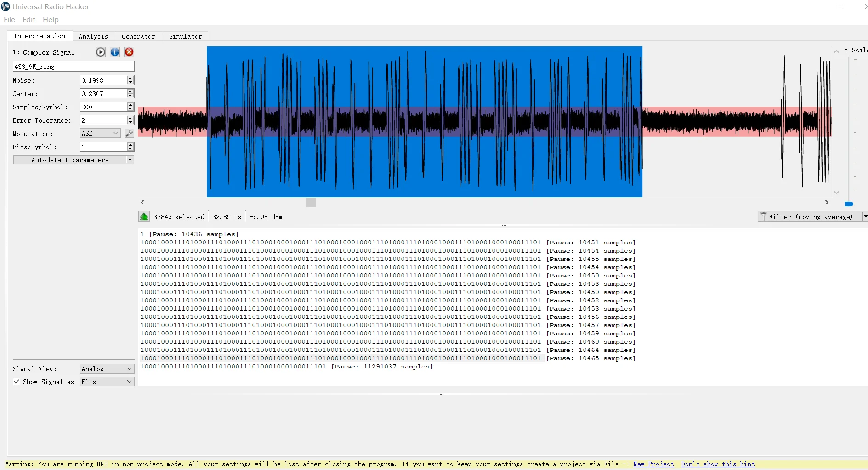The width and height of the screenshot is (868, 470).
Task: Click the '32.85 ms' duration readout
Action: (227, 217)
